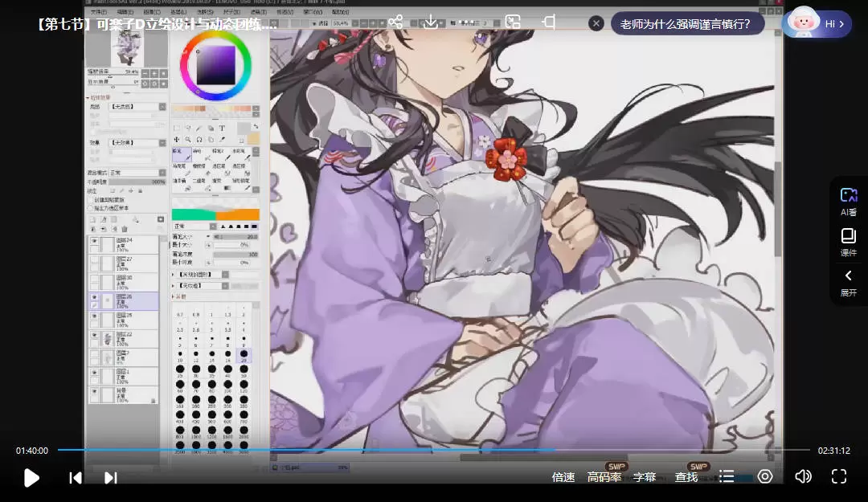The height and width of the screenshot is (502, 868).
Task: Swap foreground and background colors
Action: [256, 127]
